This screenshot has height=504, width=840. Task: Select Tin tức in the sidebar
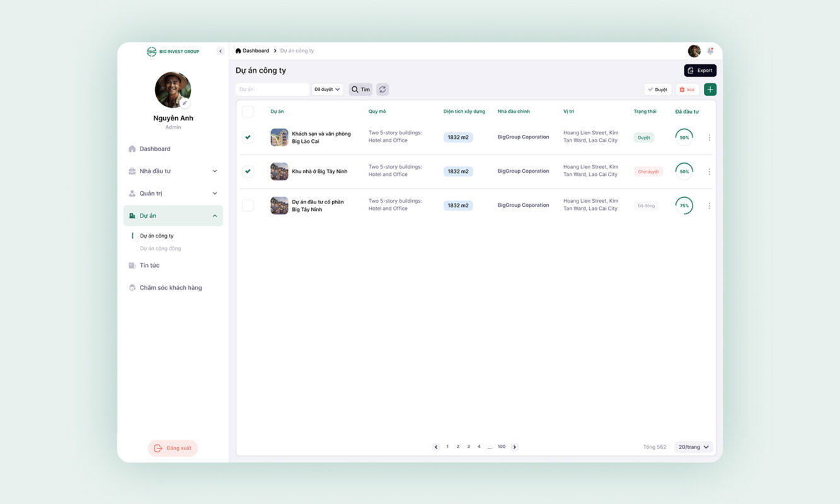(x=150, y=265)
